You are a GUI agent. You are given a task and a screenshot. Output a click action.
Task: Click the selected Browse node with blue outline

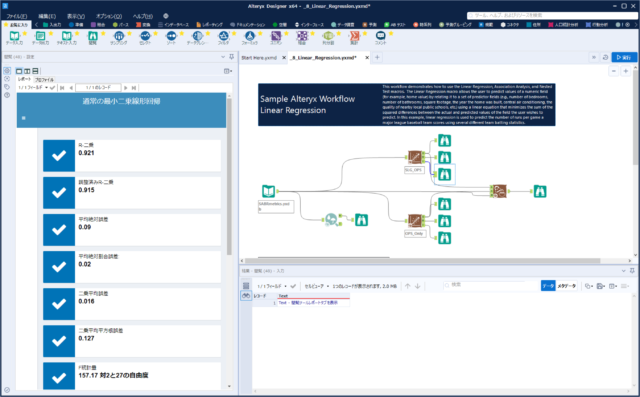coord(444,175)
